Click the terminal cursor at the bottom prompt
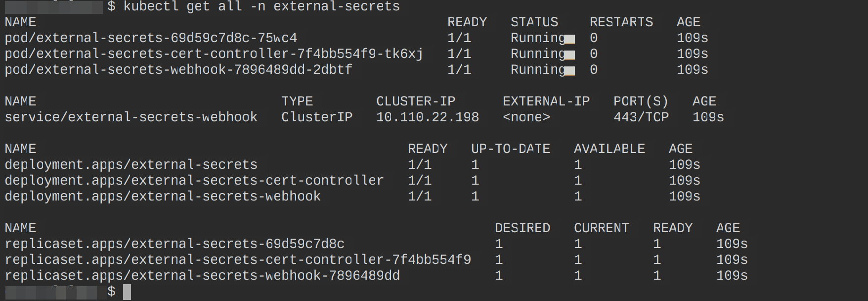The height and width of the screenshot is (301, 868). coord(127,292)
